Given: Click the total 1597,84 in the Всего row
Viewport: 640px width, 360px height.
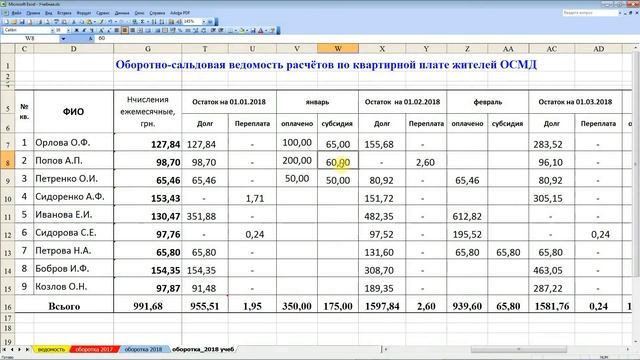Looking at the screenshot, I should tap(382, 306).
